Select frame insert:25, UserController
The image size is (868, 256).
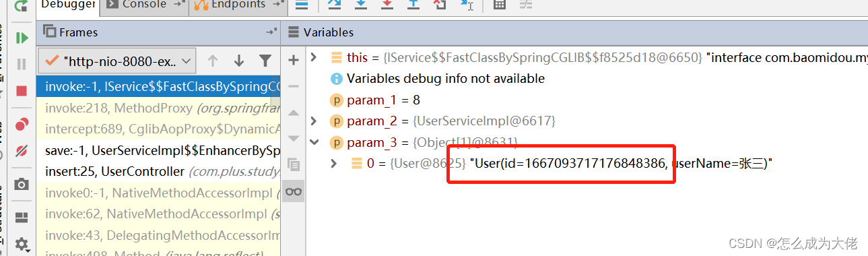click(x=159, y=171)
